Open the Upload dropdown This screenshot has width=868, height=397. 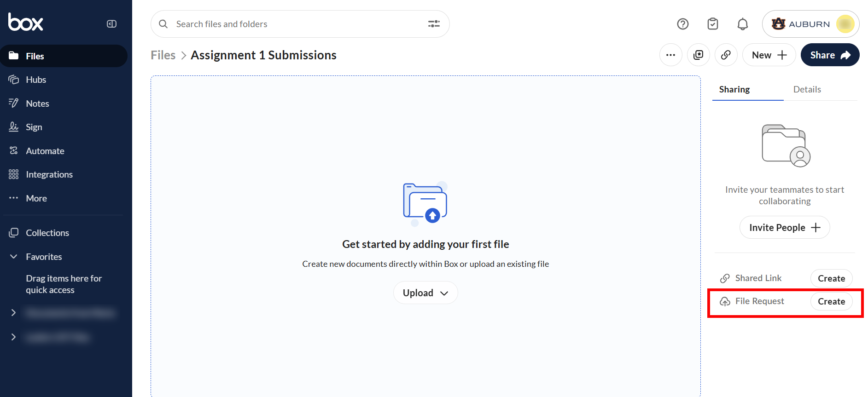pyautogui.click(x=425, y=293)
